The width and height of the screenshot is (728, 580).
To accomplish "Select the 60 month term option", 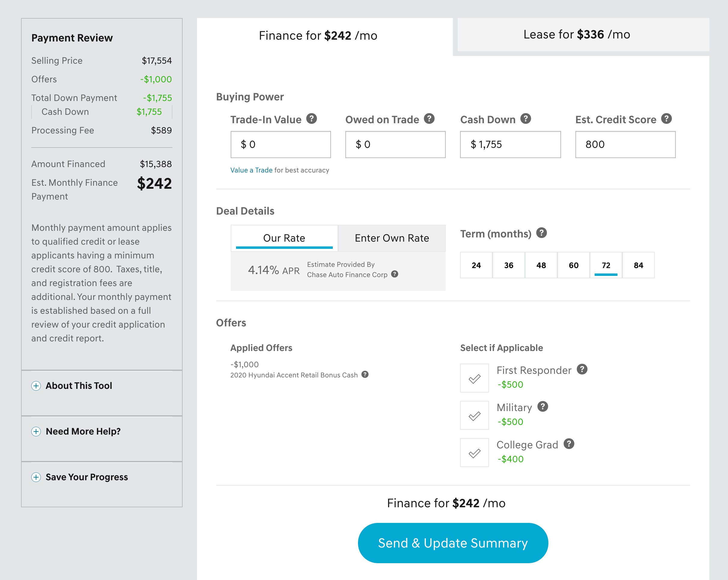I will [x=573, y=265].
